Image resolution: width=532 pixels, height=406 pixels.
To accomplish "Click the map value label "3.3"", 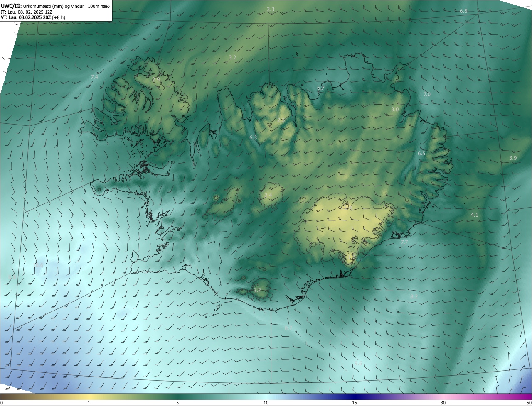I will (271, 9).
